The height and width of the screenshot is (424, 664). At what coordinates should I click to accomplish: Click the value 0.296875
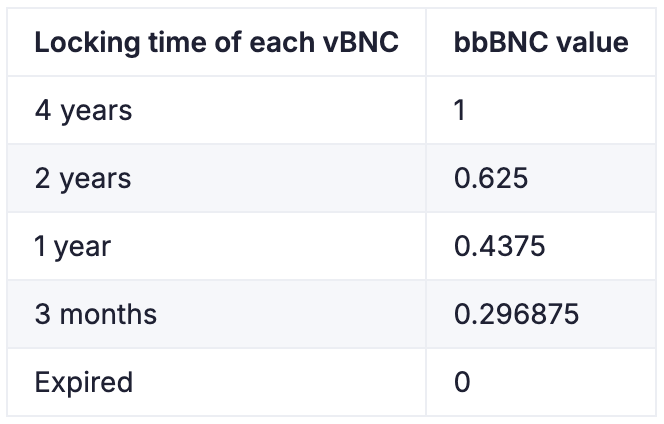tap(516, 314)
